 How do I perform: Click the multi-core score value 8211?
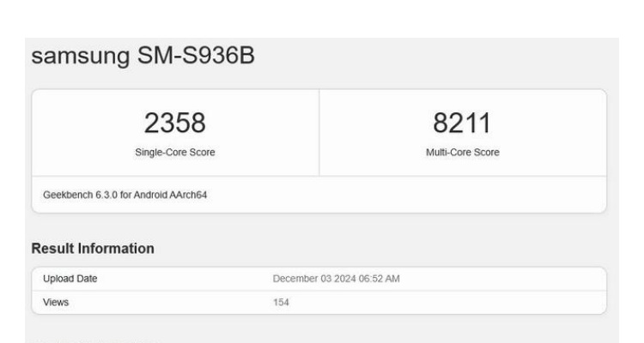(462, 123)
